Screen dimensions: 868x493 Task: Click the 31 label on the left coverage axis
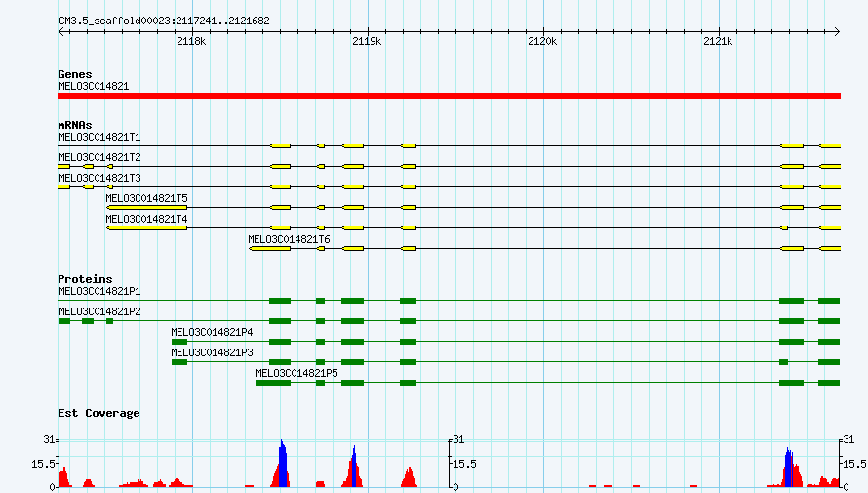tap(49, 440)
